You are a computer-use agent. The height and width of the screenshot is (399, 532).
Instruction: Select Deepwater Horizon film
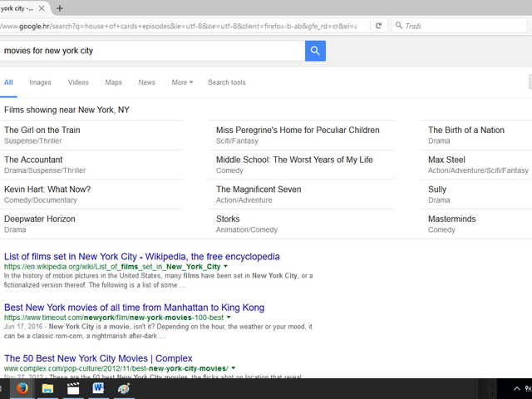40,219
